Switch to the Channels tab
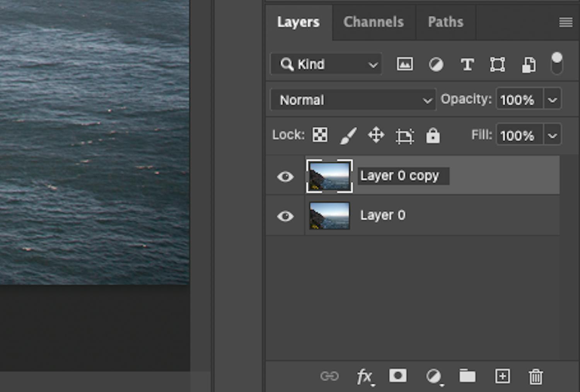The image size is (580, 392). point(373,22)
